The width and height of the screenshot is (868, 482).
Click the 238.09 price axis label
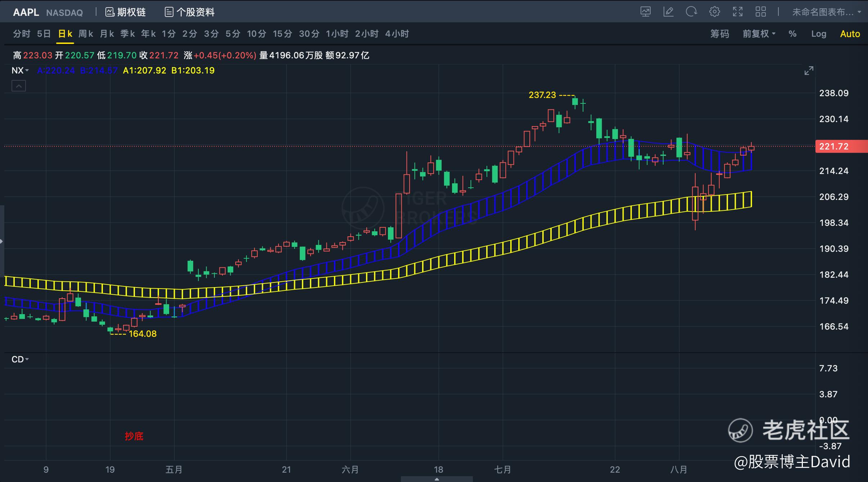point(834,93)
